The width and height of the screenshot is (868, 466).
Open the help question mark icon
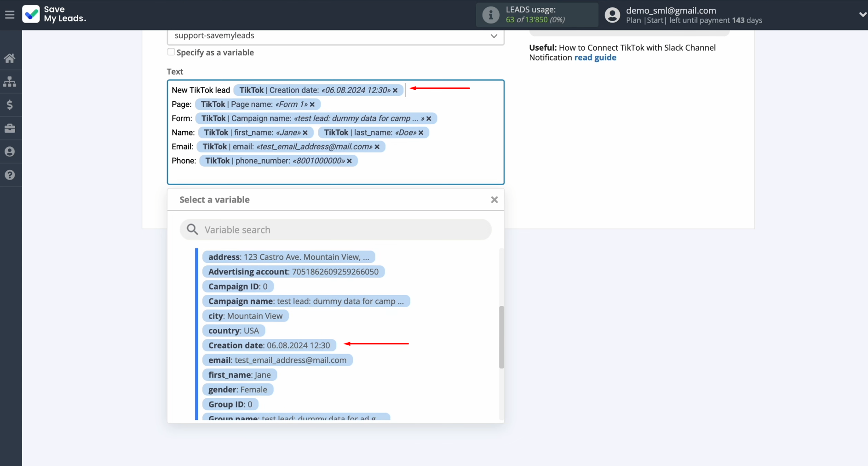tap(10, 175)
